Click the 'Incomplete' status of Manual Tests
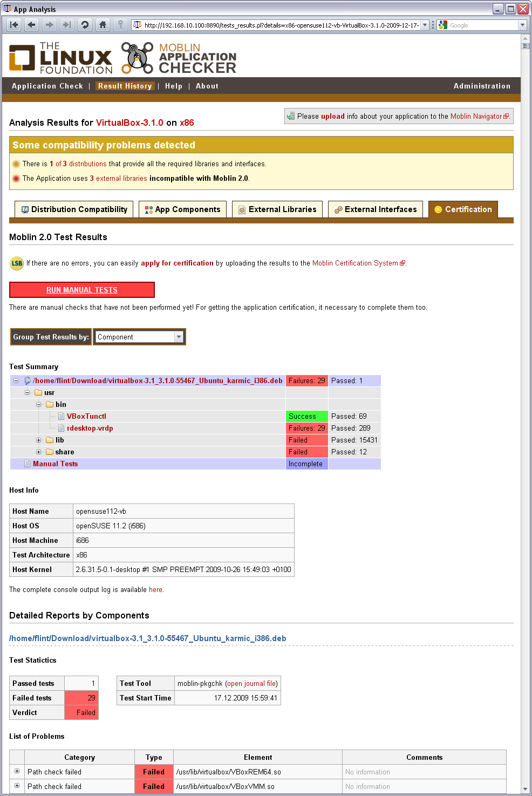 pos(306,464)
